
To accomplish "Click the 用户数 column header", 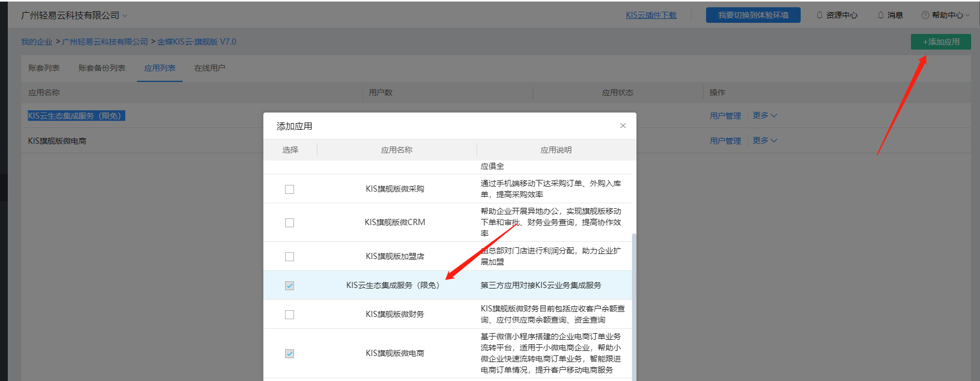I will 381,92.
